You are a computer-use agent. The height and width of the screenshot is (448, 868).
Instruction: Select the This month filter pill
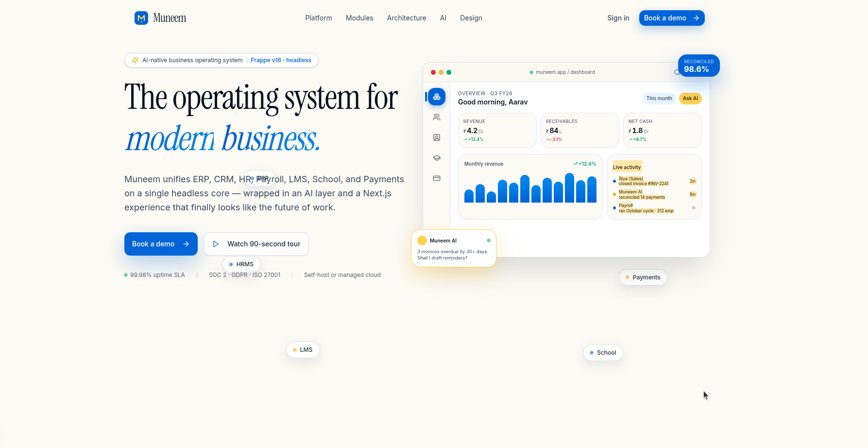coord(659,99)
